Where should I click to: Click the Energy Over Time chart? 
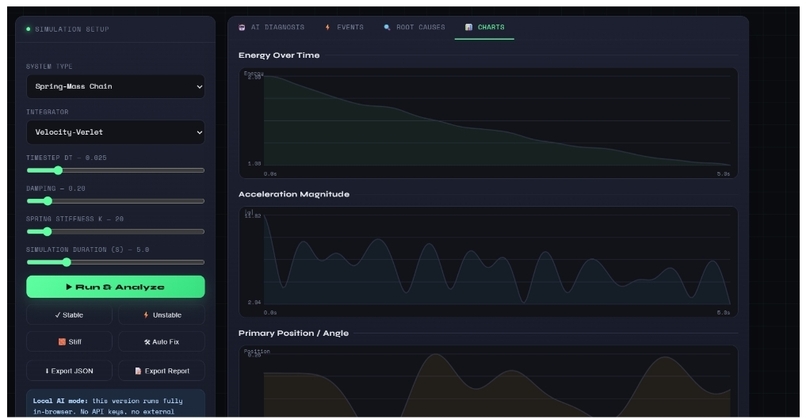tap(488, 123)
